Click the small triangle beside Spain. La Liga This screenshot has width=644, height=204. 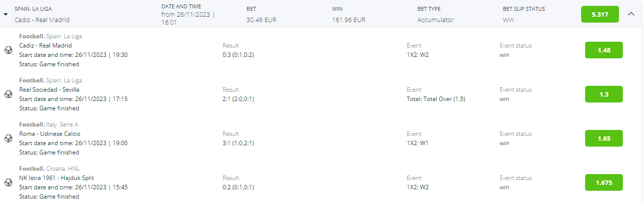pyautogui.click(x=5, y=15)
